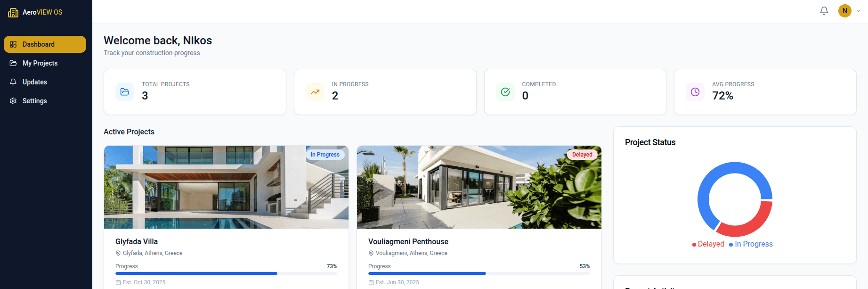Click the Delayed badge on Vouliagmeni Penthouse
The image size is (868, 289).
coord(582,155)
